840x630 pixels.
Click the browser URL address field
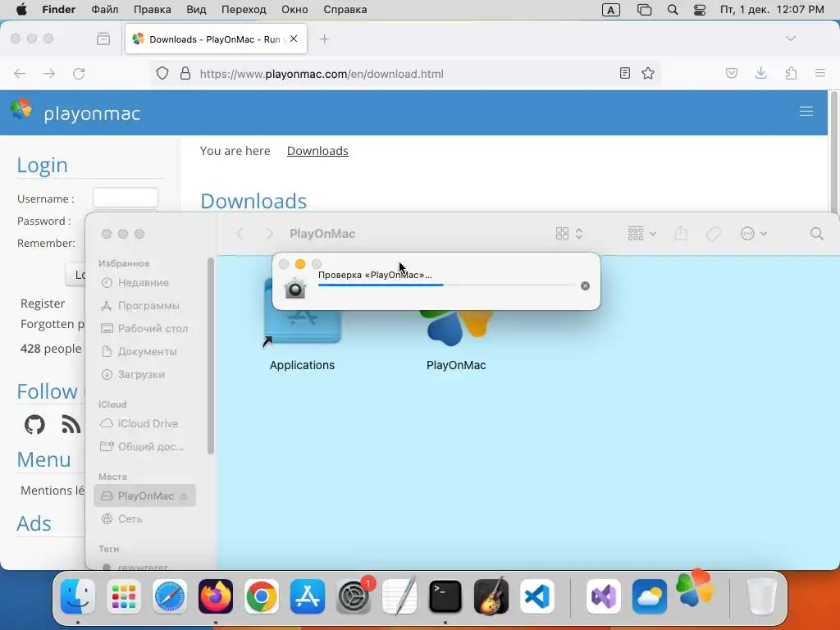click(x=405, y=74)
